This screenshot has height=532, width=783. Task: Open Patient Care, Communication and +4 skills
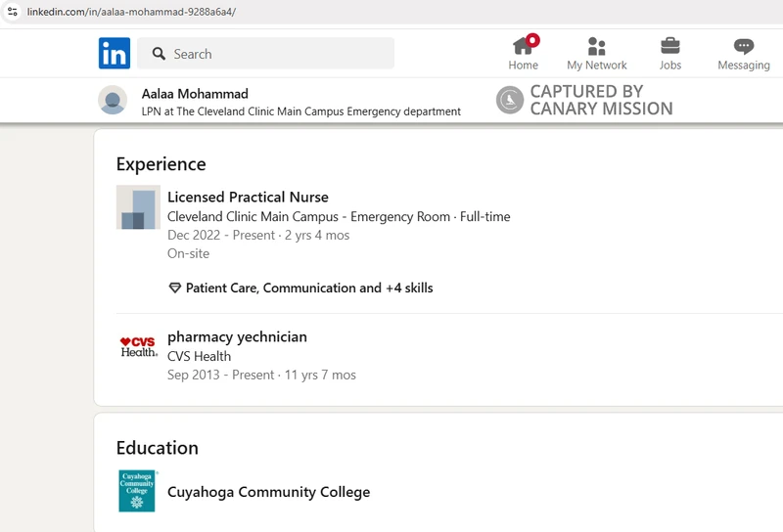coord(309,288)
